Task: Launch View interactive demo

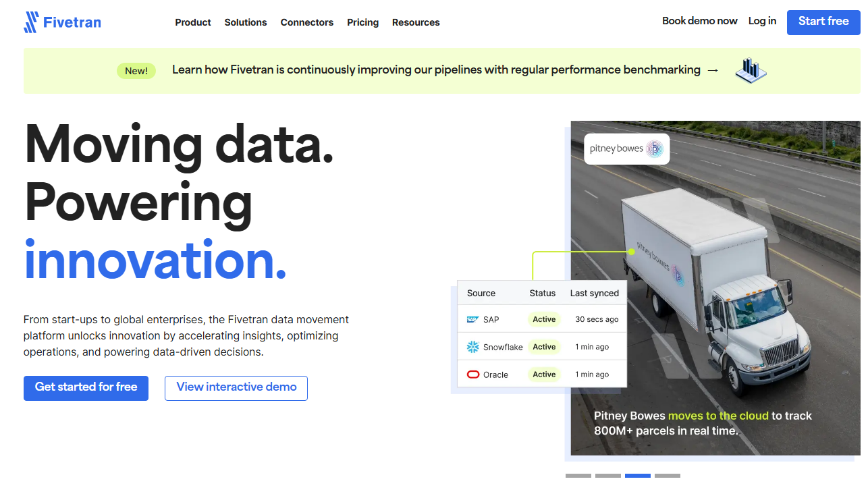Action: point(236,387)
